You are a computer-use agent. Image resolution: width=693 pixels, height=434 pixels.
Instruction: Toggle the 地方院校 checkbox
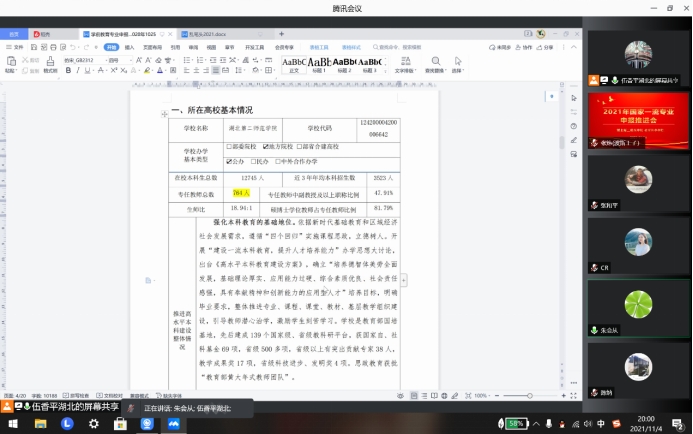coord(265,146)
